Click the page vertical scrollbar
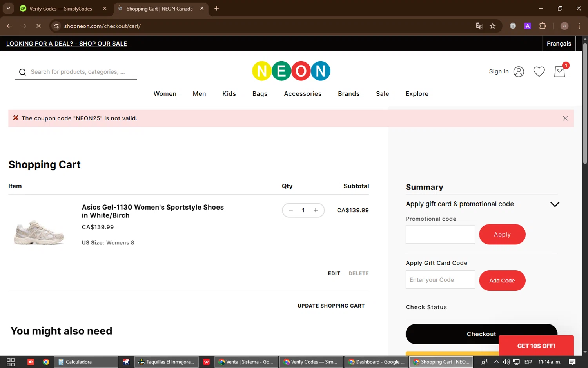Viewport: 588px width, 368px height. 585,103
